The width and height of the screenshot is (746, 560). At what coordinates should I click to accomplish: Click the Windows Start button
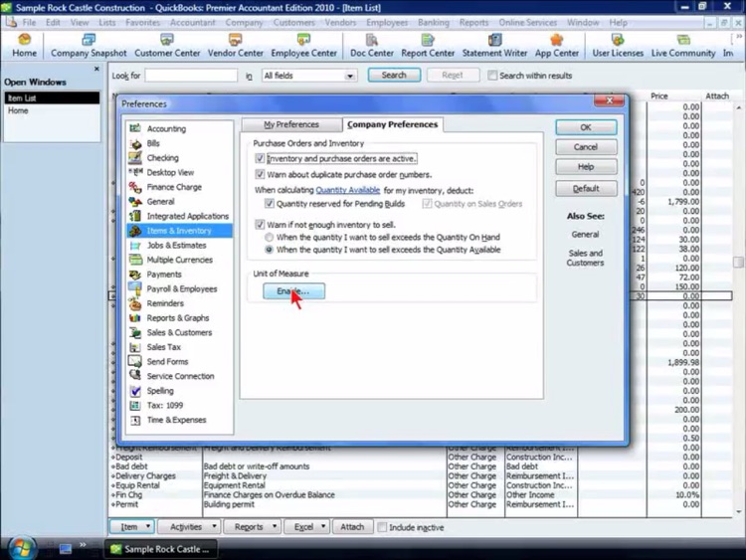[21, 548]
